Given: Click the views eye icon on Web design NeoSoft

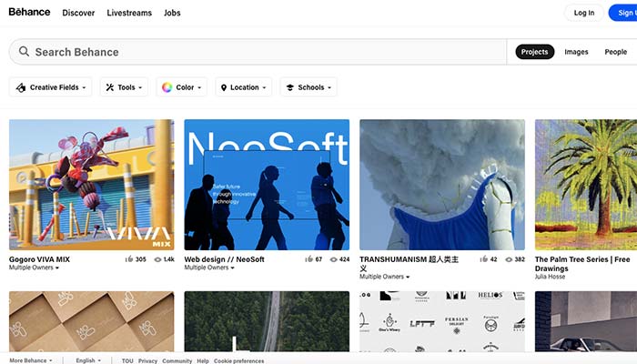Looking at the screenshot, I should point(334,259).
